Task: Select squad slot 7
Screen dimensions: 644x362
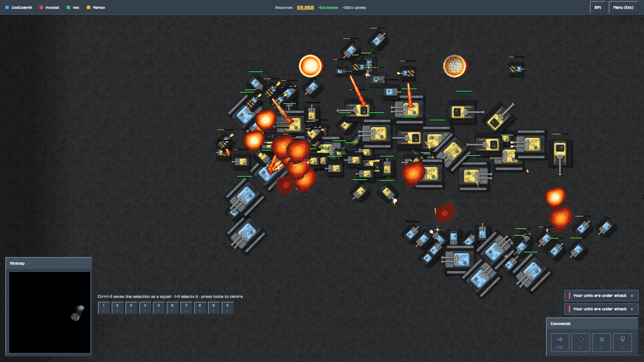Action: 186,308
